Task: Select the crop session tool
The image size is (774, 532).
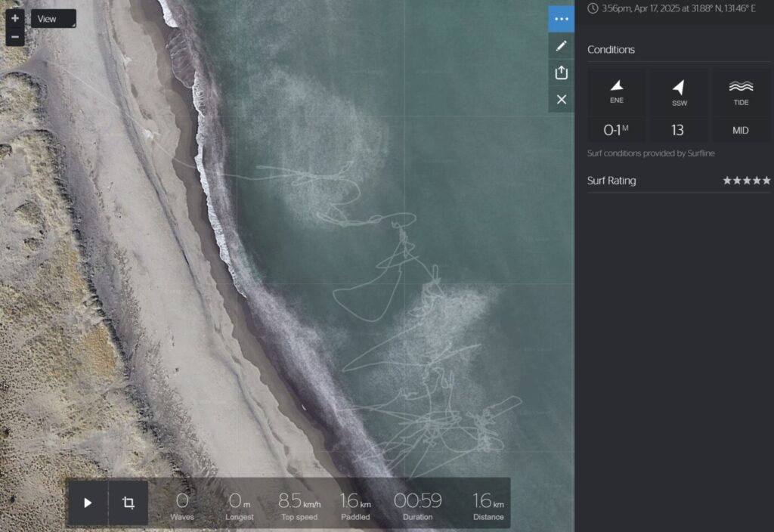Action: [128, 503]
